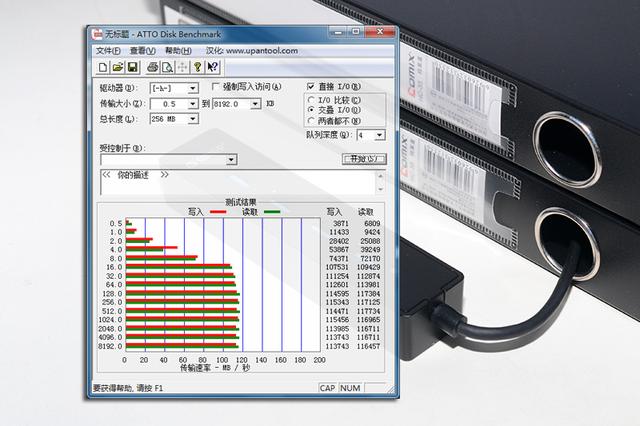This screenshot has width=640, height=426.
Task: Click the CAP status bar indicator
Action: coord(328,388)
